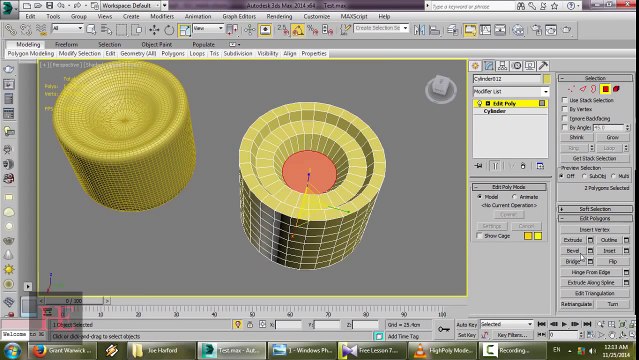Switch to Create command panel tab
This screenshot has height=360, width=639.
pyautogui.click(x=475, y=66)
